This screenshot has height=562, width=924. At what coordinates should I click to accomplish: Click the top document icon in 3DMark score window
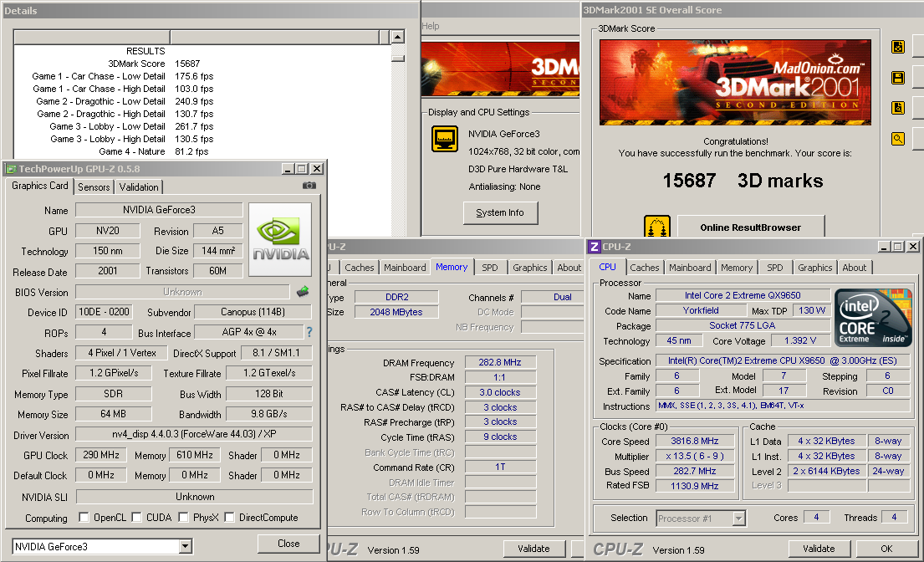898,47
